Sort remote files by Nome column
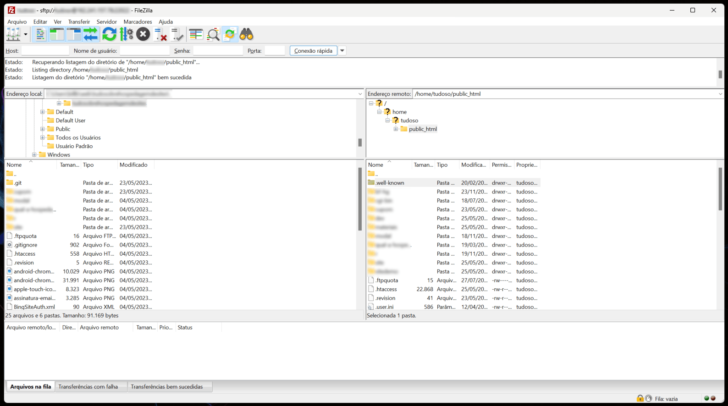Viewport: 728px width, 406px height. coord(389,165)
